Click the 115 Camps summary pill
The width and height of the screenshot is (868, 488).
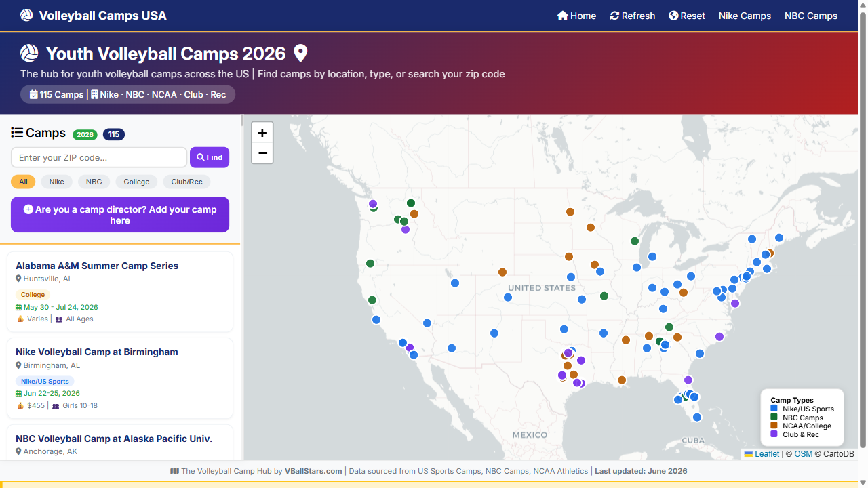coord(127,94)
